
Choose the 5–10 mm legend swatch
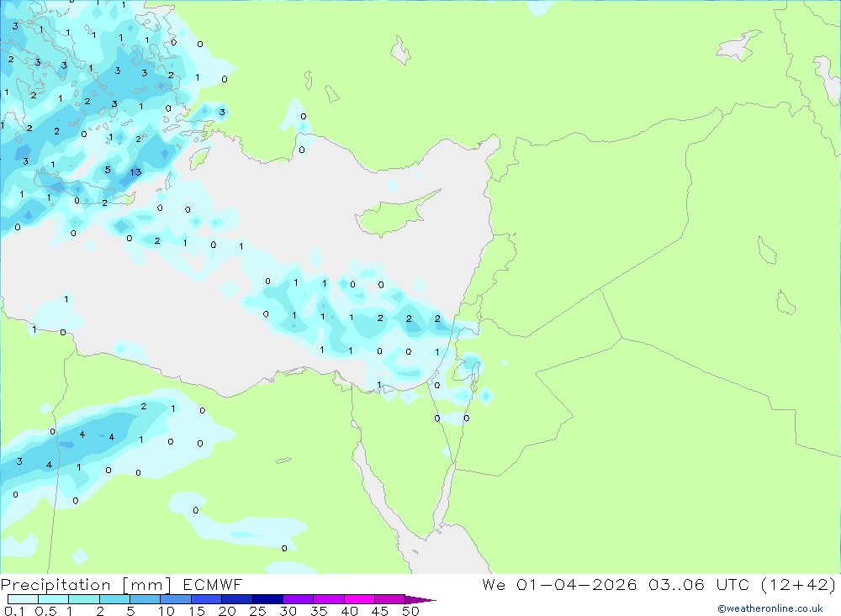coord(145,599)
